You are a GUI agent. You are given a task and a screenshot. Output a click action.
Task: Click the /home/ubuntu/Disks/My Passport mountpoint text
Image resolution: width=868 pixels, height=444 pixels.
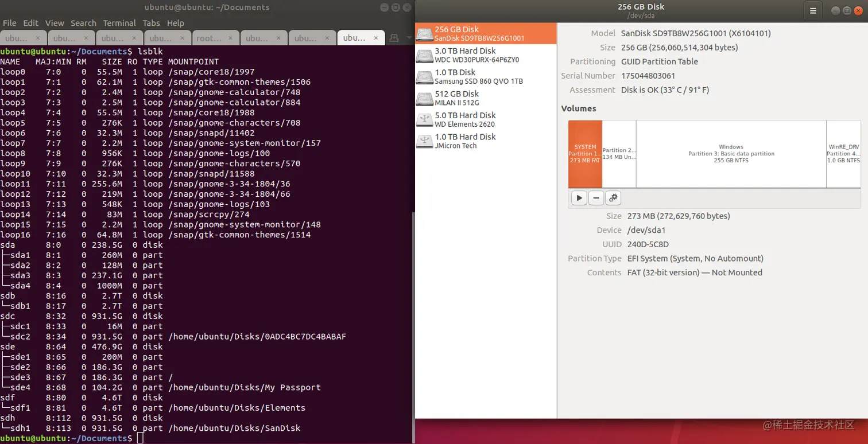[x=245, y=387]
